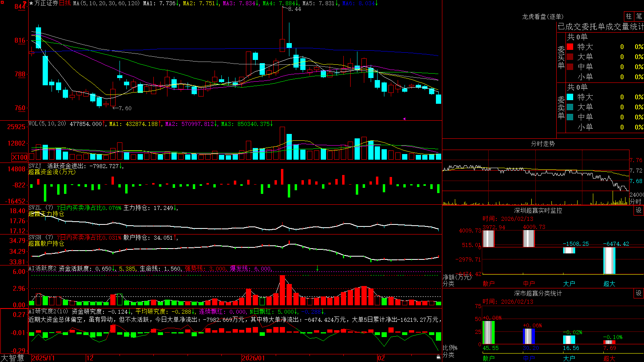Click teal 大单 sell-order swatch
Screen dimensions: 644x362
tap(570, 107)
